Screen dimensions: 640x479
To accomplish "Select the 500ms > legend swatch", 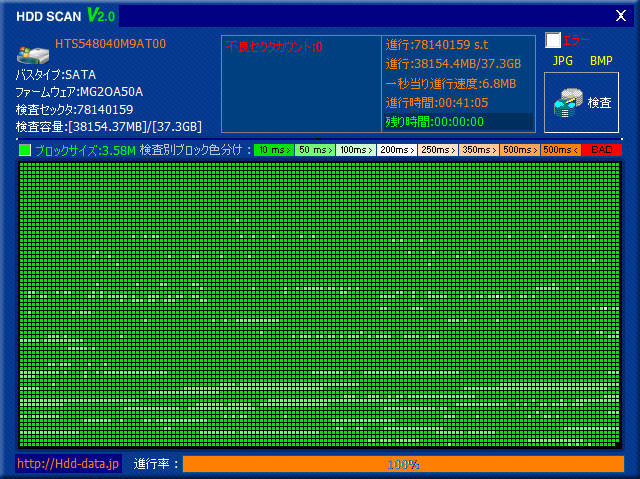I will point(520,150).
